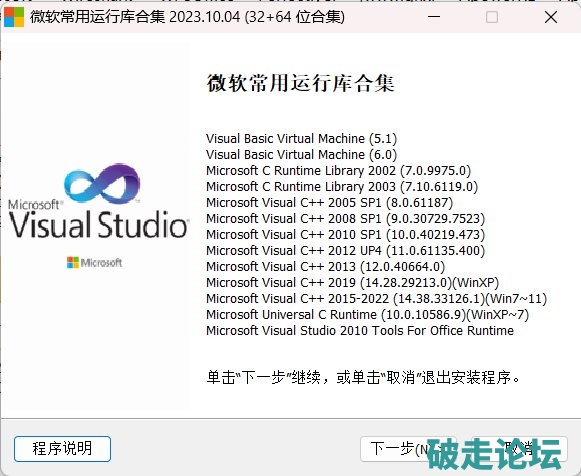Viewport: 581px width, 476px height.
Task: Click Microsoft C Runtime Library 2003 entry
Action: coord(342,187)
